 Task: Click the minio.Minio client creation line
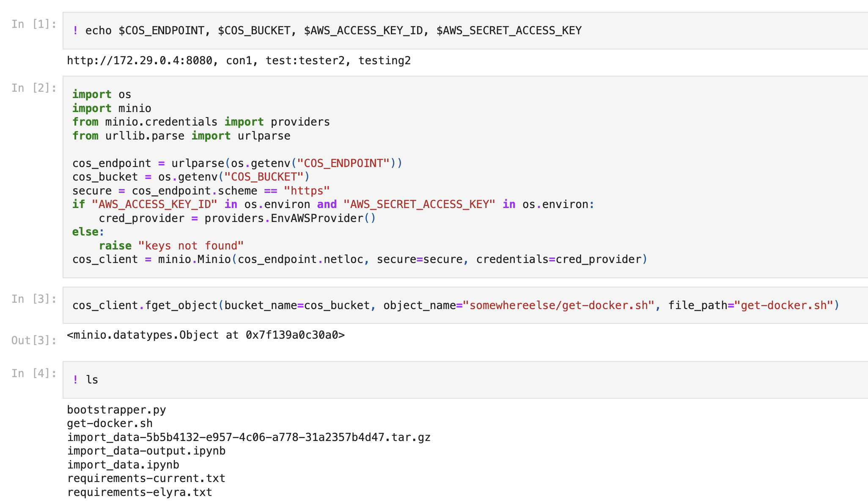[x=360, y=259]
